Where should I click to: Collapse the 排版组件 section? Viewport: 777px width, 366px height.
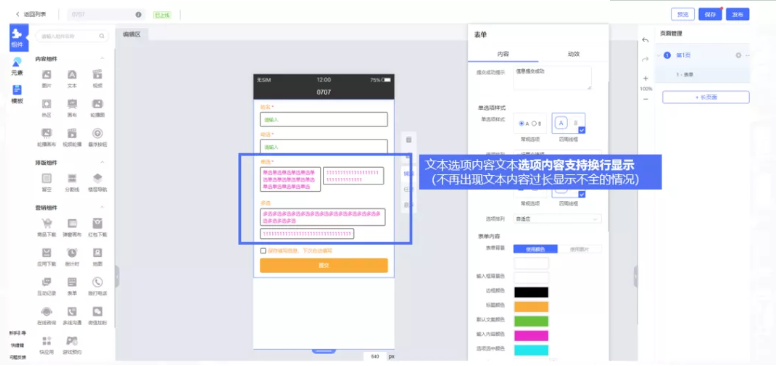(x=102, y=162)
